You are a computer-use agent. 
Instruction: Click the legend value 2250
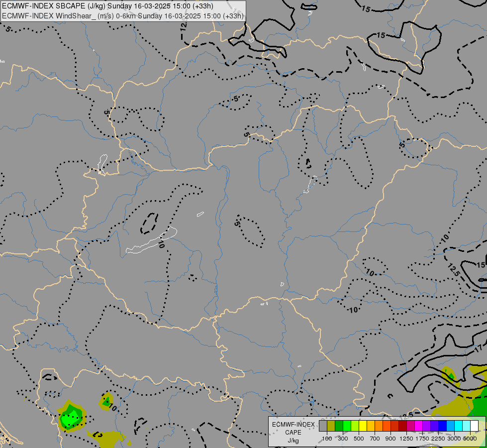(x=438, y=439)
